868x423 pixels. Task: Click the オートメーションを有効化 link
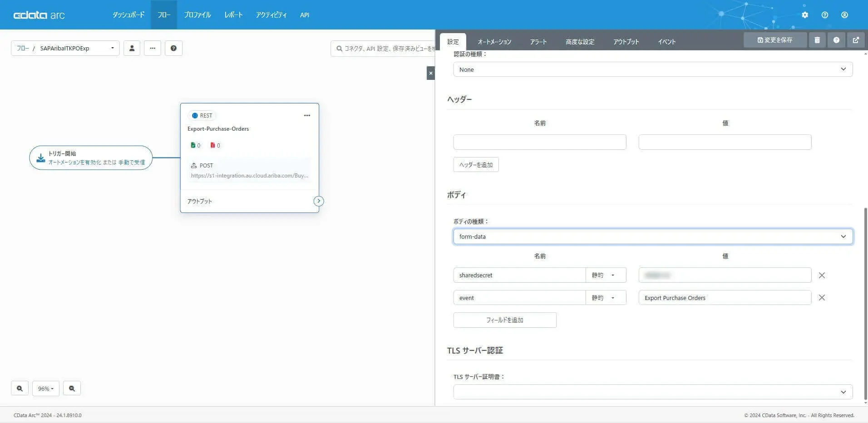pos(75,162)
